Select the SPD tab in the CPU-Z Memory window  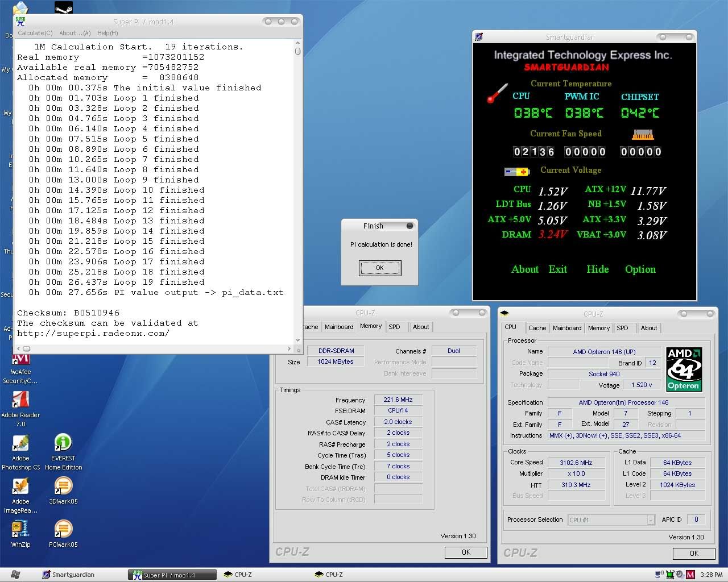pyautogui.click(x=394, y=327)
